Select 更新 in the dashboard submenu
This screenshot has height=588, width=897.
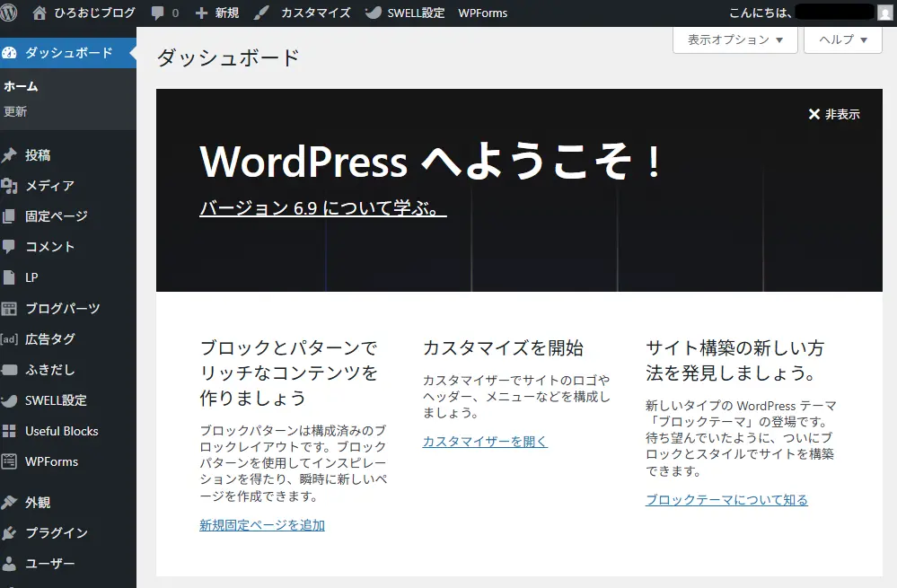click(x=15, y=111)
